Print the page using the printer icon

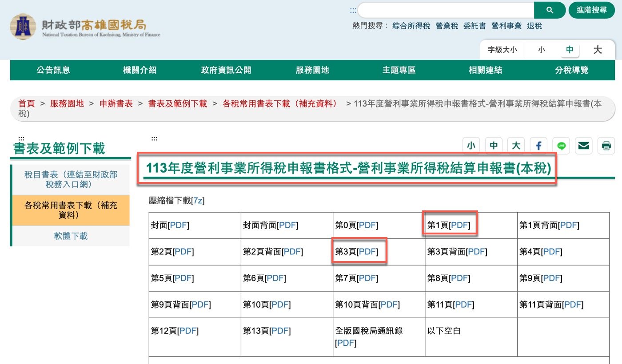[x=606, y=145]
